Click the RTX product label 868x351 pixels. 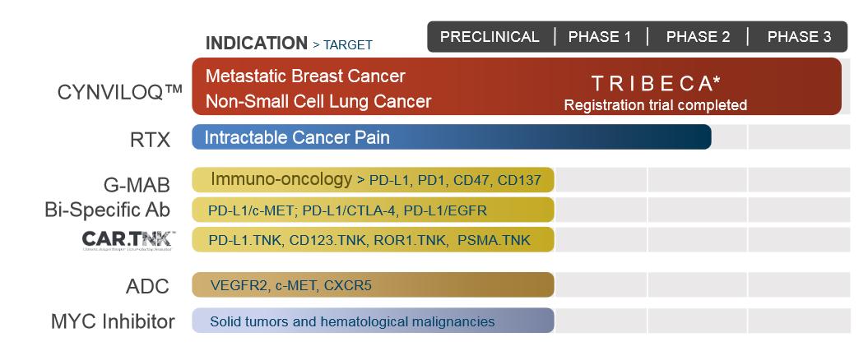151,140
